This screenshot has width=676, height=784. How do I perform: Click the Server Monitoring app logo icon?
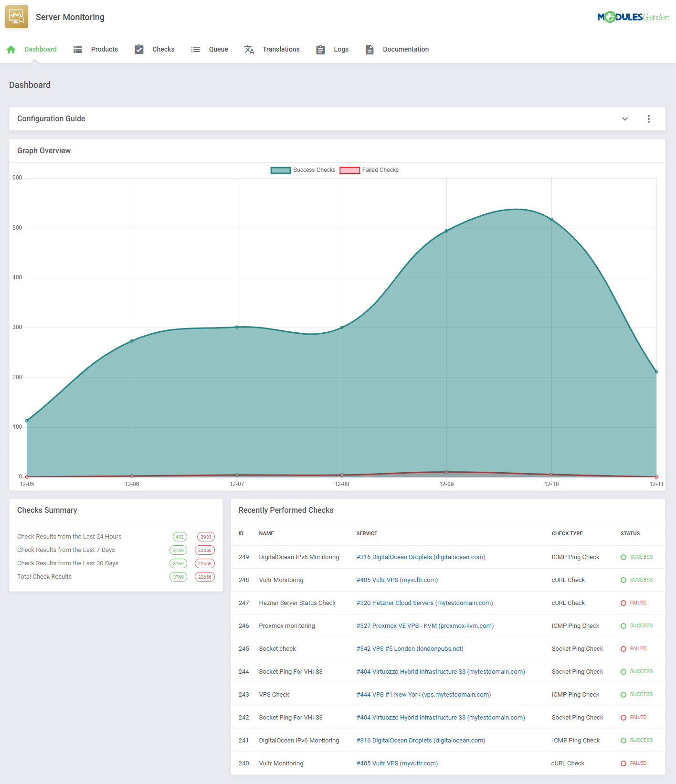pyautogui.click(x=17, y=17)
